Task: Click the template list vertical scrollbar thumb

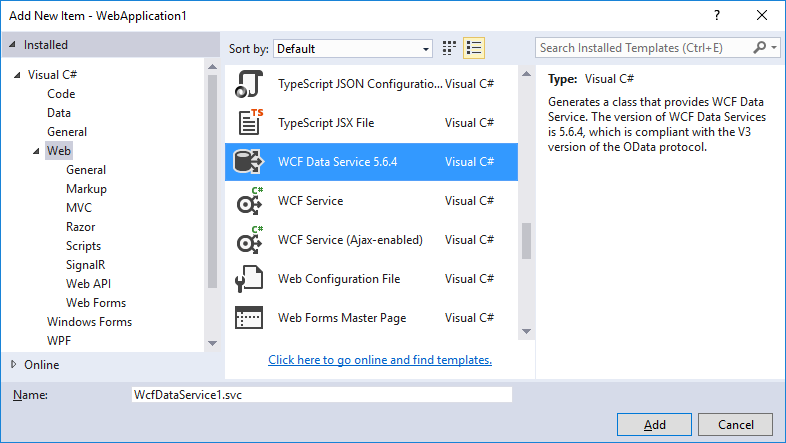Action: coord(526,240)
